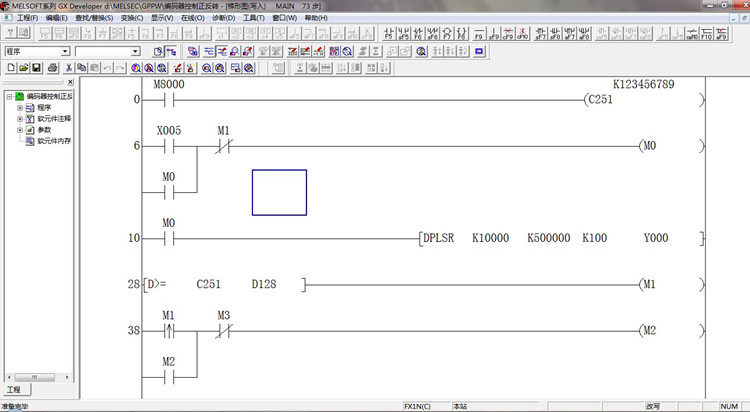Click the draw line F10 tool
This screenshot has width=750, height=412.
[706, 33]
